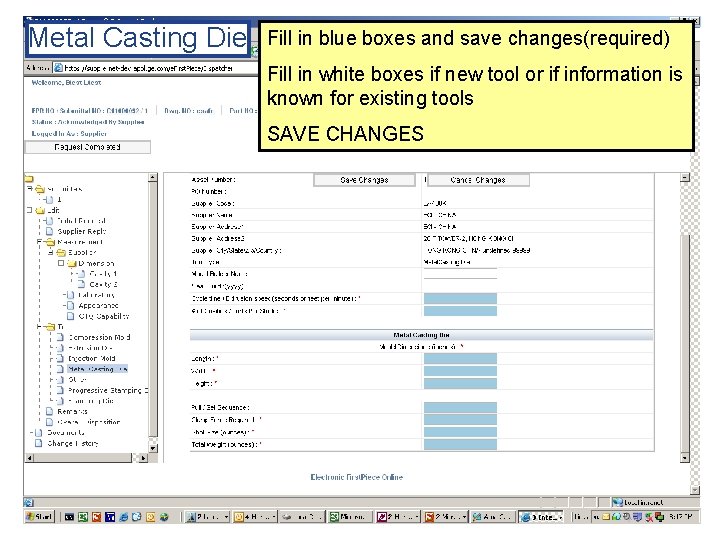Launch Outlook from quick launch bar

[x=150, y=517]
